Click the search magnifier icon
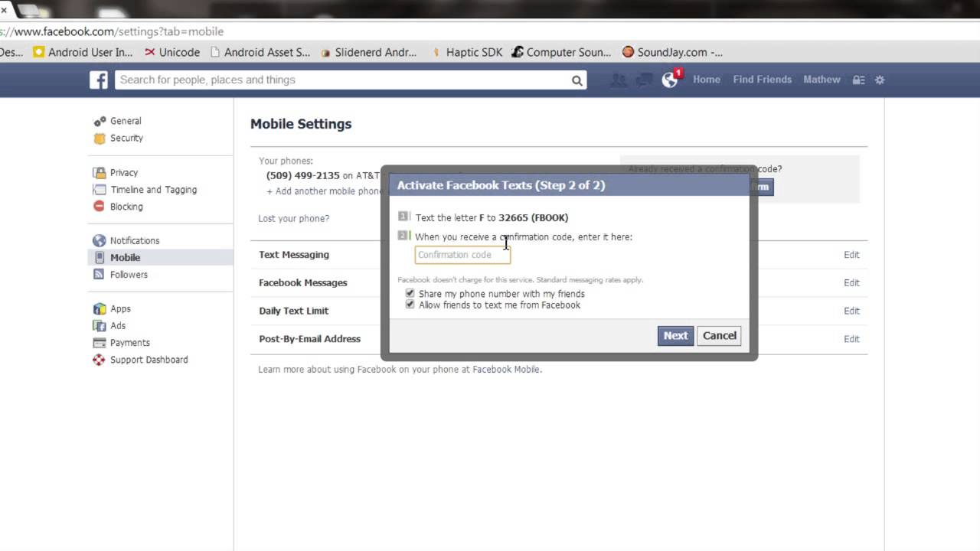Viewport: 980px width, 551px height. 577,80
